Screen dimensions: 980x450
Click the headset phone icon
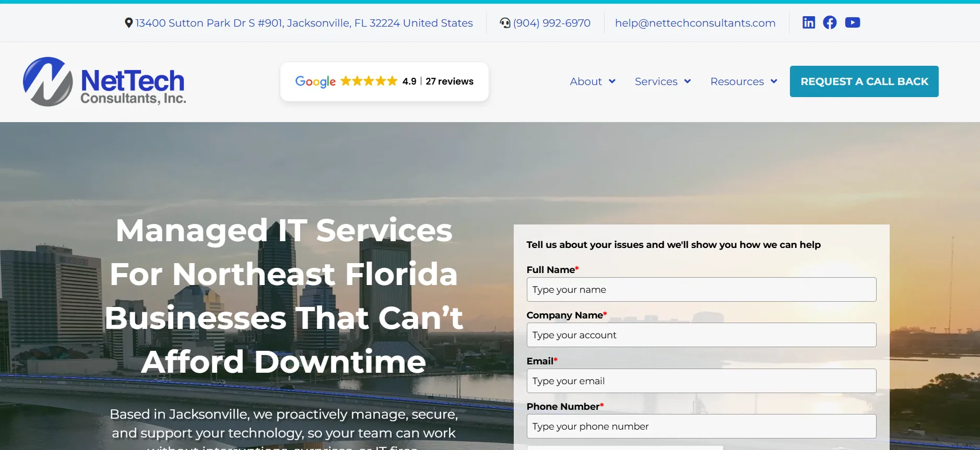[505, 23]
